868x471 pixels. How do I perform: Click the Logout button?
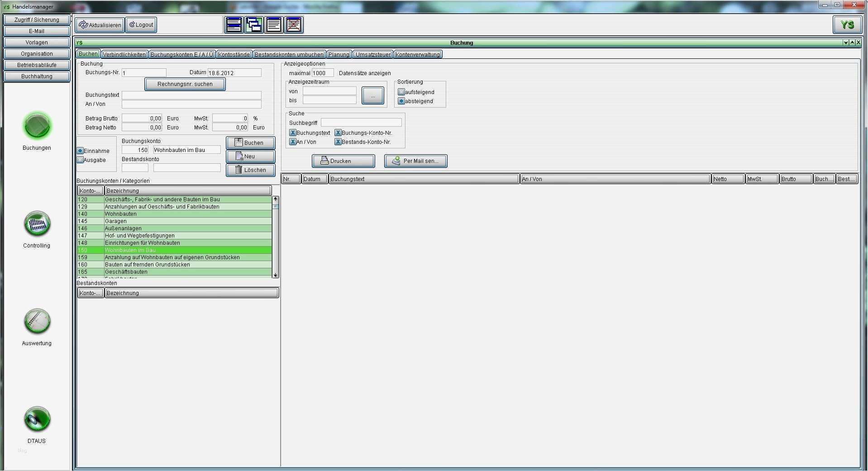[141, 25]
